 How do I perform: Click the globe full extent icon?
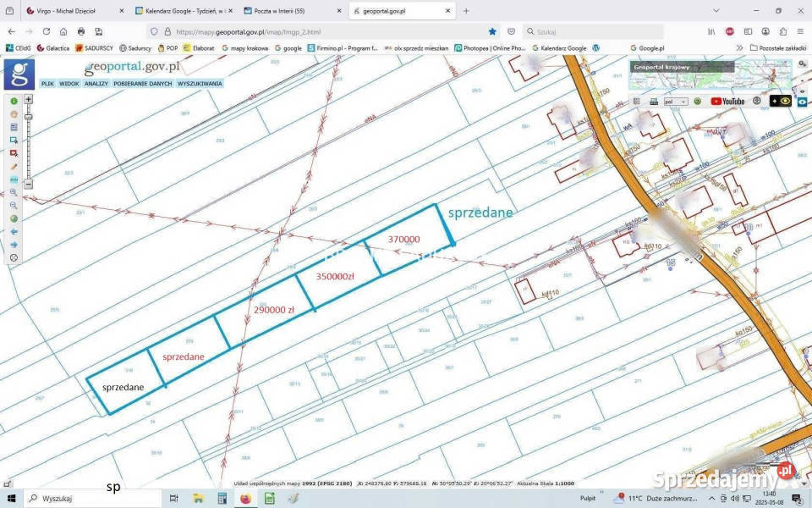[x=14, y=218]
